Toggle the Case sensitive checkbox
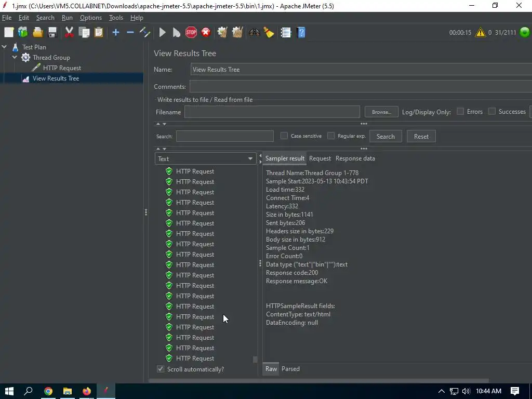This screenshot has width=532, height=399. point(284,136)
